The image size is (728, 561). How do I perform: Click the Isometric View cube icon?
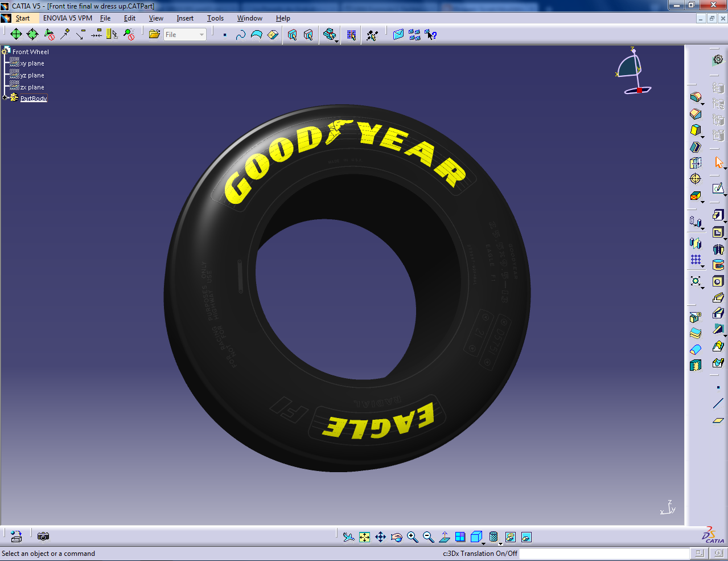click(x=476, y=537)
